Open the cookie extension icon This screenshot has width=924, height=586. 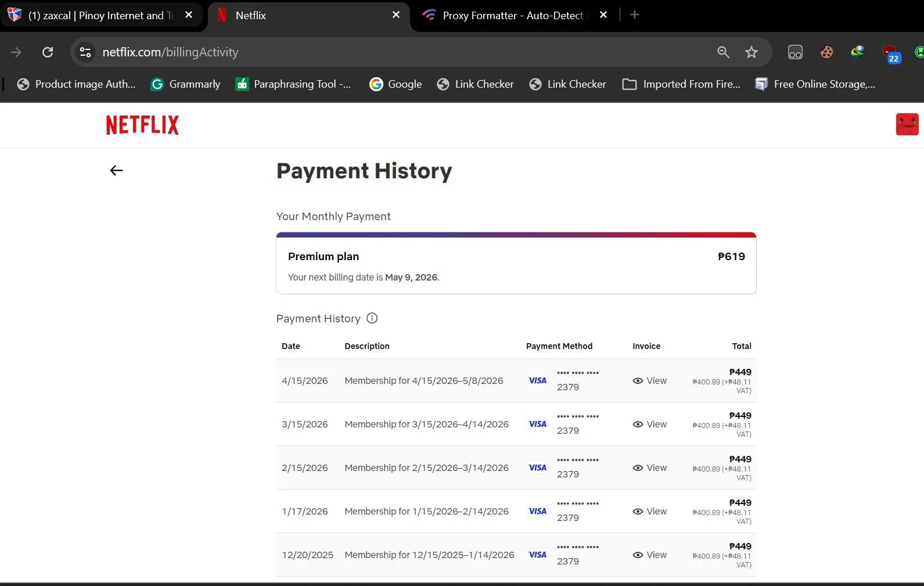coord(826,52)
